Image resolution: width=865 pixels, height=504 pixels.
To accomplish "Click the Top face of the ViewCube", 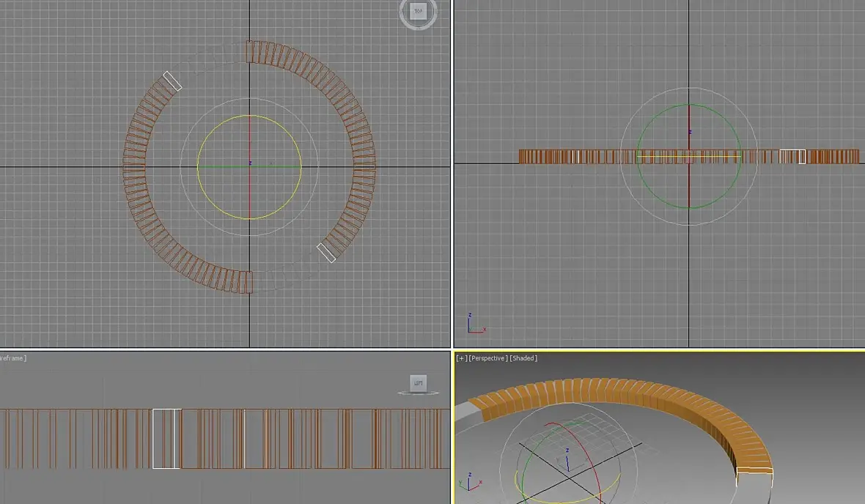I will coord(418,11).
